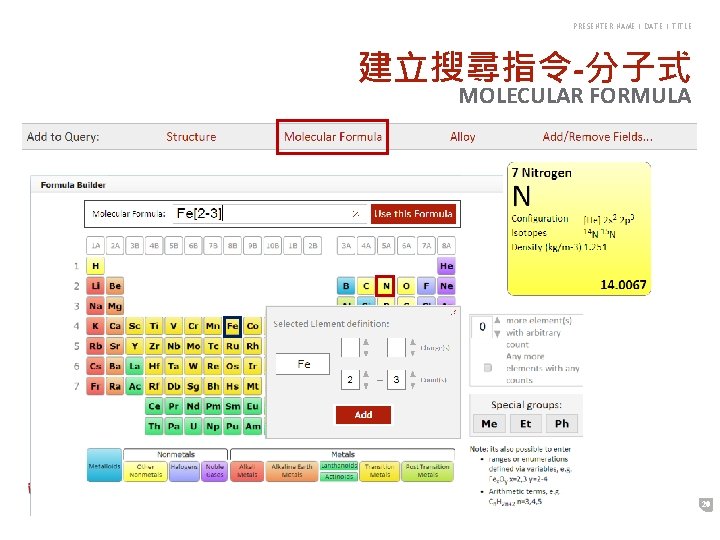Click maximum count field showing 3
Image resolution: width=720 pixels, height=540 pixels.
(396, 379)
